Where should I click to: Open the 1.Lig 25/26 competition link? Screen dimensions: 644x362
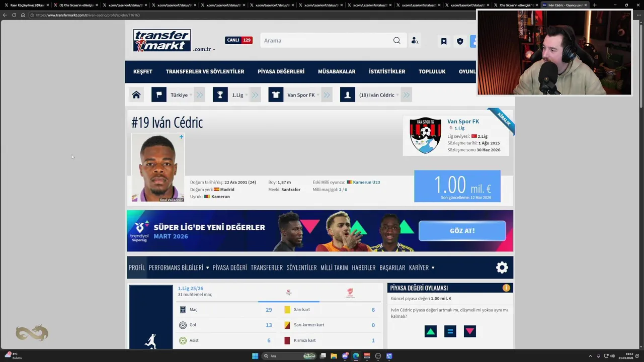click(x=190, y=289)
